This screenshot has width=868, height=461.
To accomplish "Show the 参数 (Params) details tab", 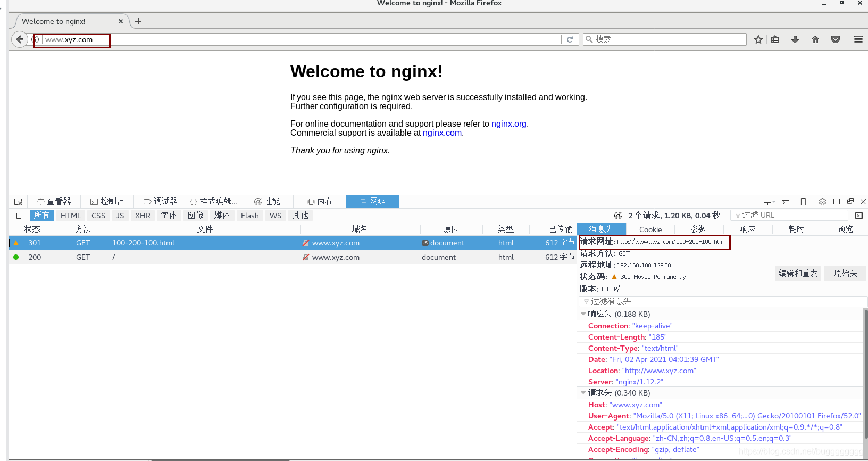I will [x=699, y=229].
